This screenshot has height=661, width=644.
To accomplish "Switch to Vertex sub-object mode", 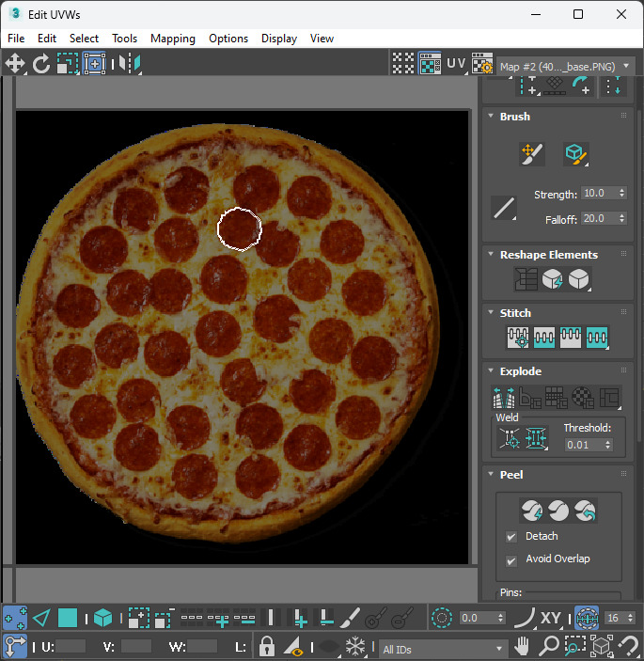I will coord(15,619).
